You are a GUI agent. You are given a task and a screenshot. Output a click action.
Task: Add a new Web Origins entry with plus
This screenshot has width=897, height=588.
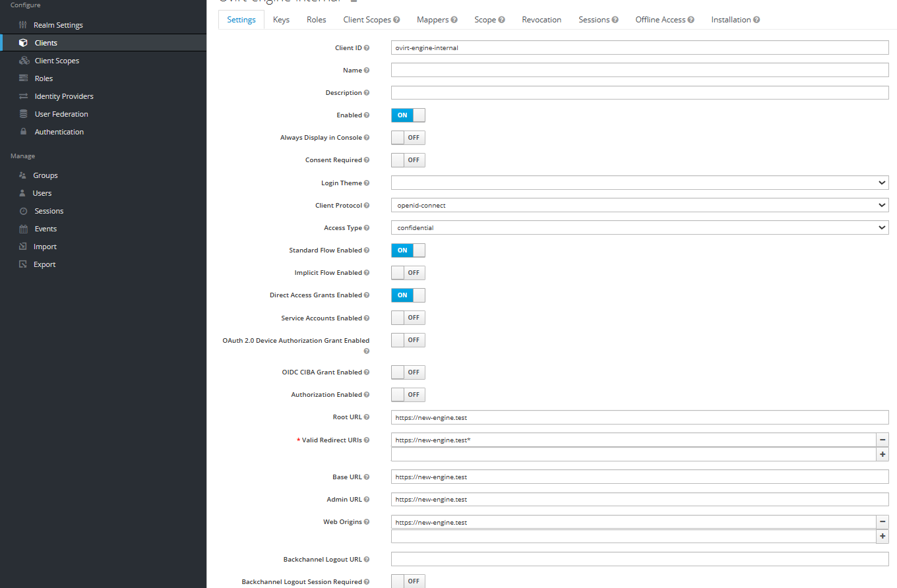pos(882,537)
